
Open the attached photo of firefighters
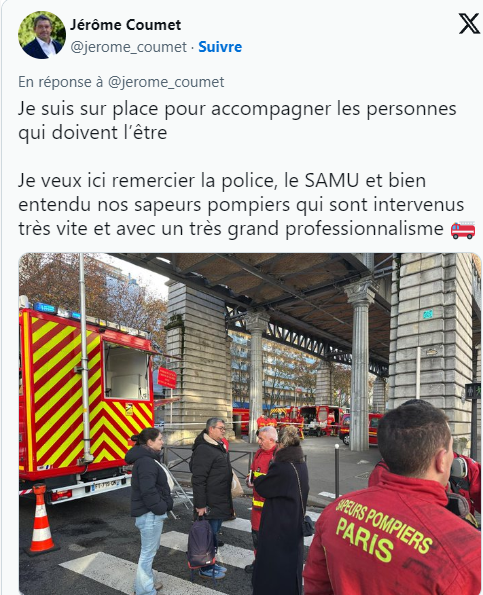pos(250,423)
